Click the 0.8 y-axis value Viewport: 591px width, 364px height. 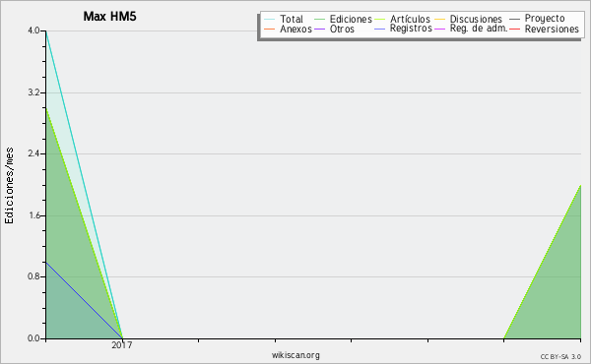[x=33, y=276]
